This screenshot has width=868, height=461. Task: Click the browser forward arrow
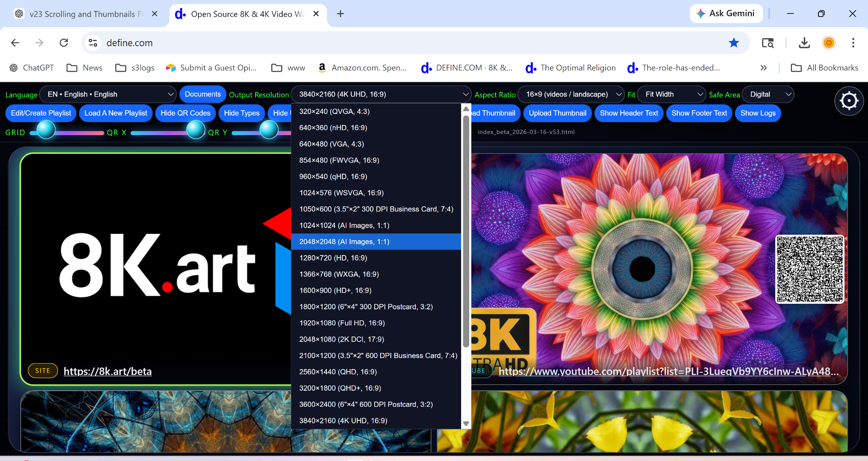(x=39, y=43)
